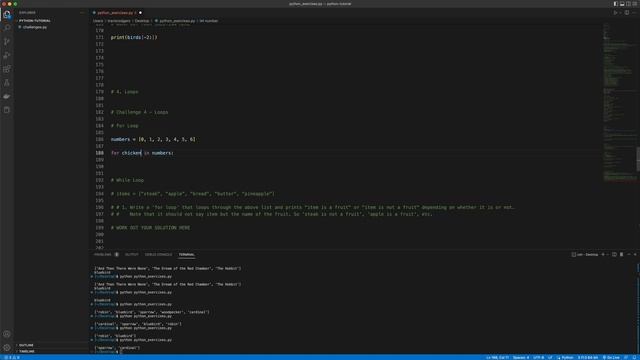Image resolution: width=640 pixels, height=360 pixels.
Task: Open the Manage gear icon
Action: click(x=7, y=348)
